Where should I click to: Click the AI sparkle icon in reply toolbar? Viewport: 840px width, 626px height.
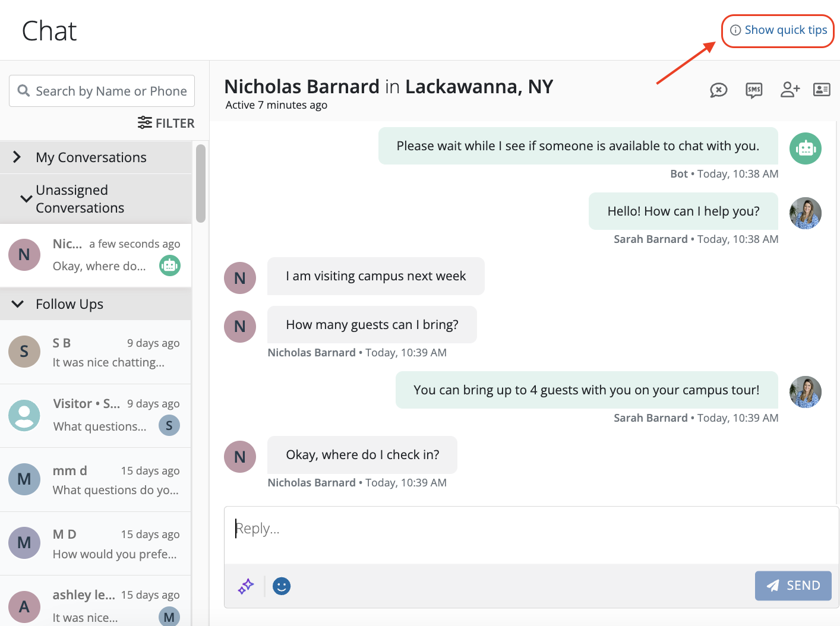click(x=246, y=586)
